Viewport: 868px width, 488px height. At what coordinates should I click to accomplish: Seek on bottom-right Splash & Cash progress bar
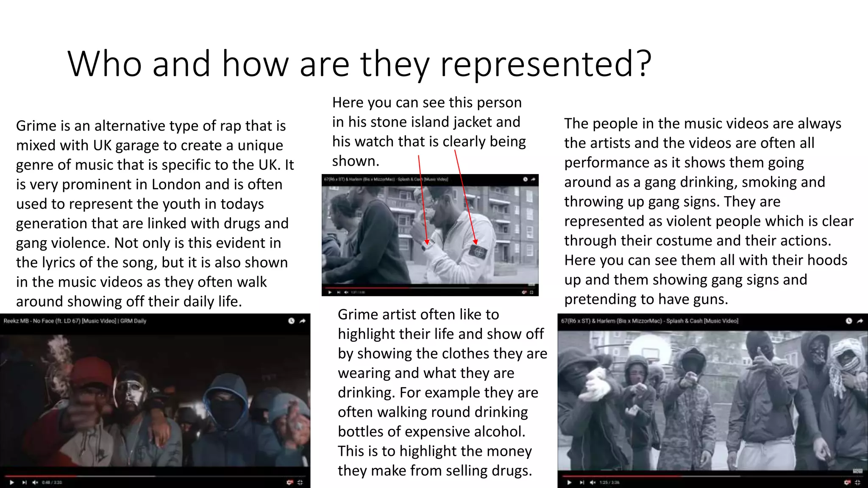click(712, 476)
